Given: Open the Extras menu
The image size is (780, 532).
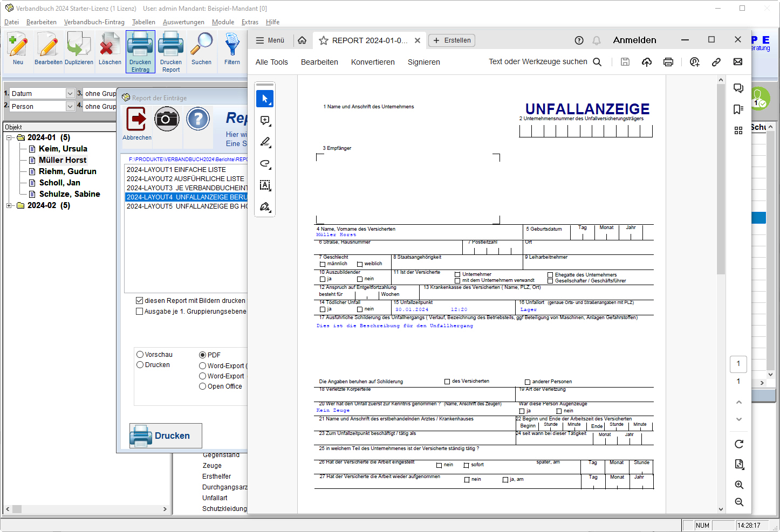Looking at the screenshot, I should click(x=250, y=22).
